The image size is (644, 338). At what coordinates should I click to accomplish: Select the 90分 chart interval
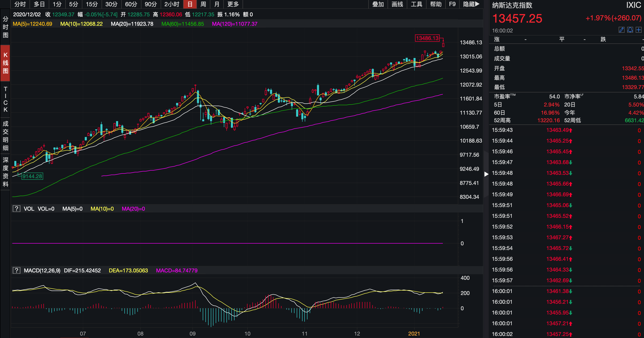[x=151, y=4]
